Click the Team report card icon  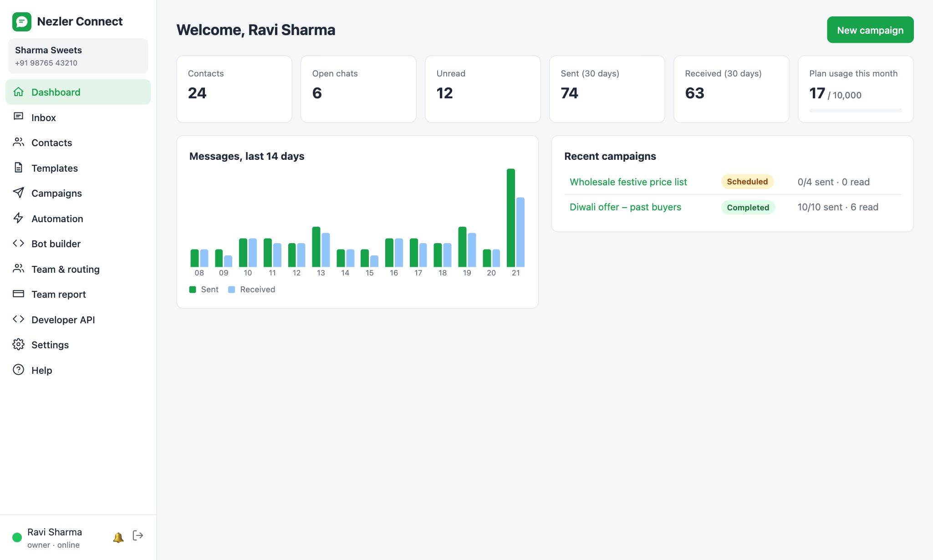pos(18,294)
